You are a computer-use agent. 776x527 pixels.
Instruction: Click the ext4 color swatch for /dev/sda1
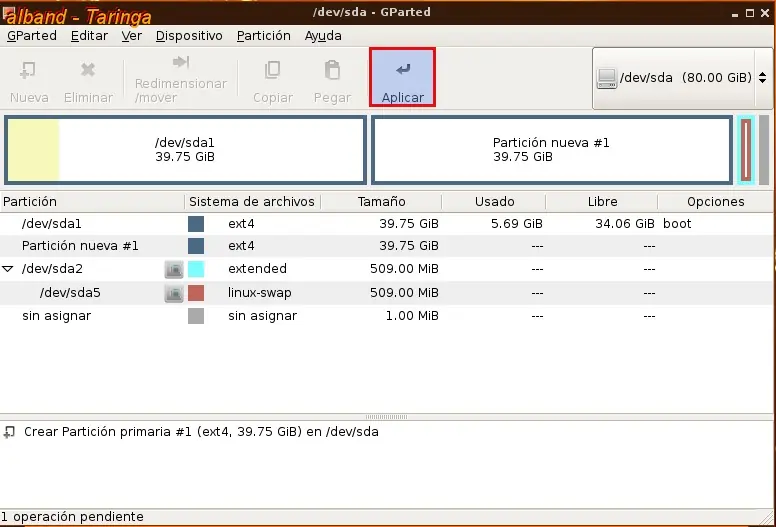(196, 224)
